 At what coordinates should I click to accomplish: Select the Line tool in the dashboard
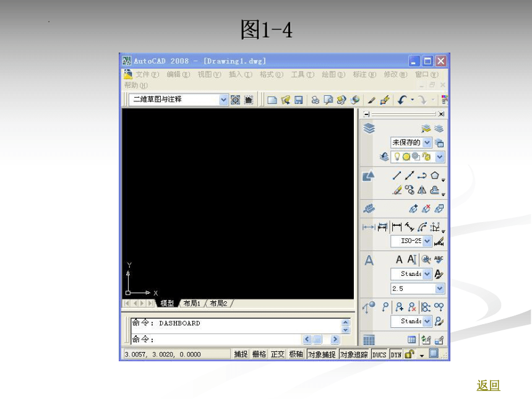(x=397, y=176)
